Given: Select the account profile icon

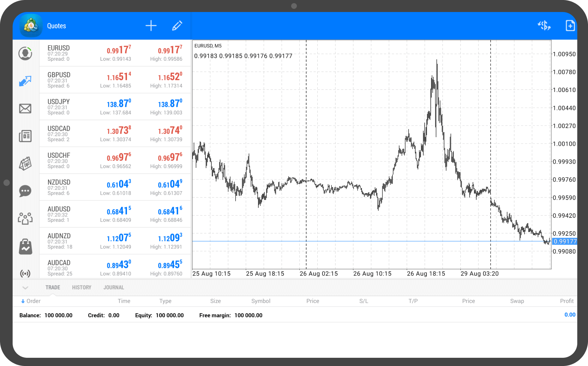Looking at the screenshot, I should tap(25, 53).
